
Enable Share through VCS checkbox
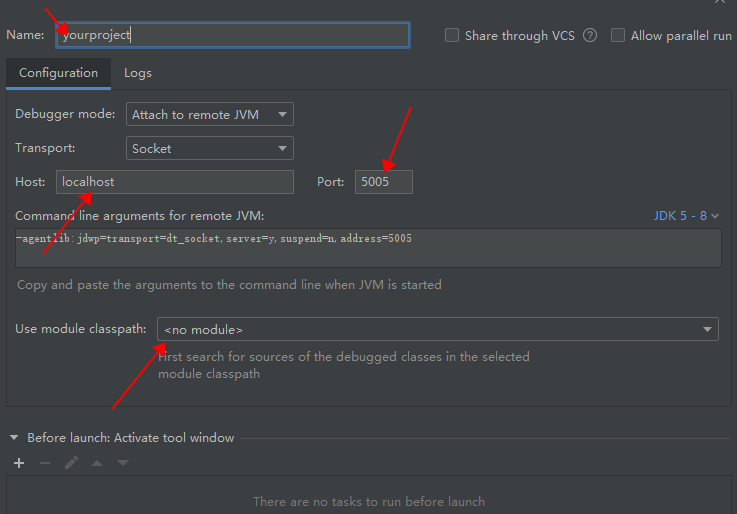[452, 35]
